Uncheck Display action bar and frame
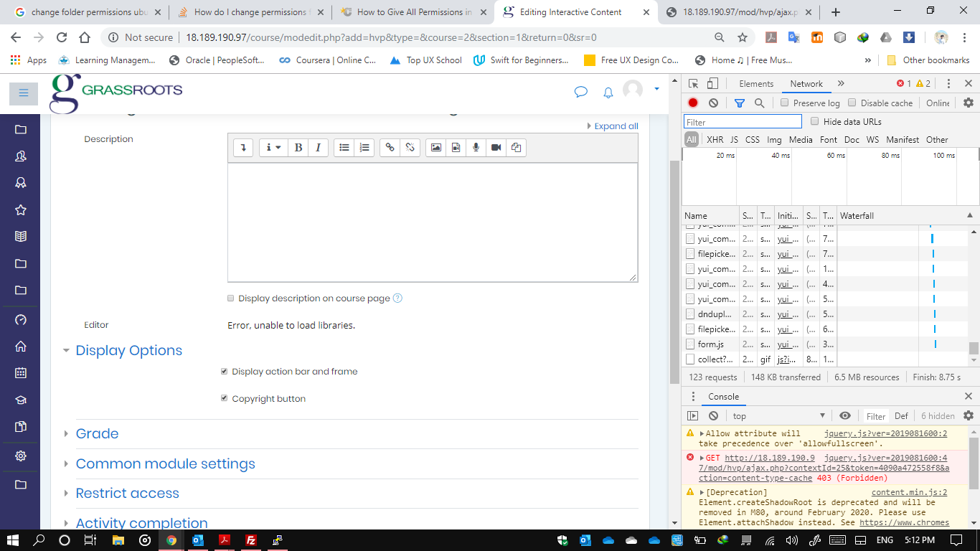Screen dimensions: 980x551 (225, 372)
